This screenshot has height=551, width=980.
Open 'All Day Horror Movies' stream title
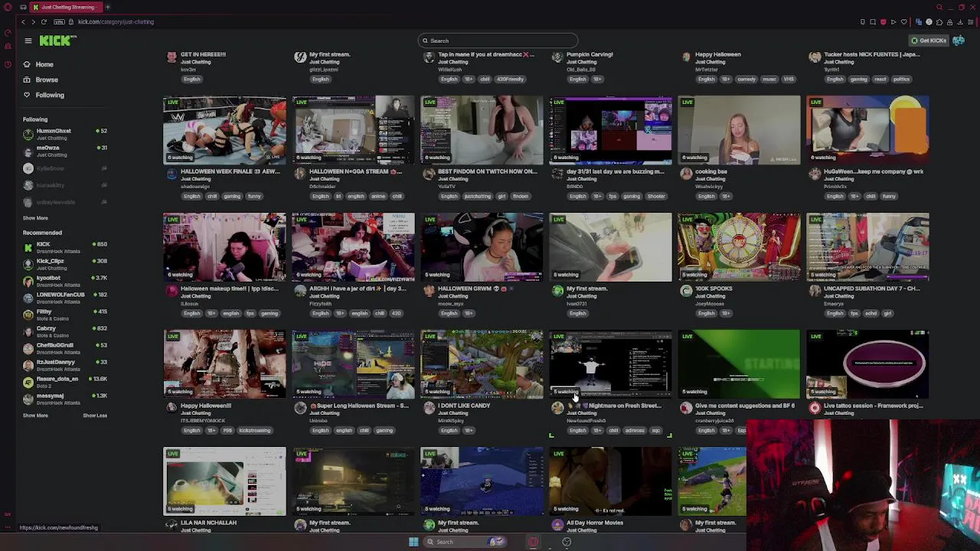[594, 523]
